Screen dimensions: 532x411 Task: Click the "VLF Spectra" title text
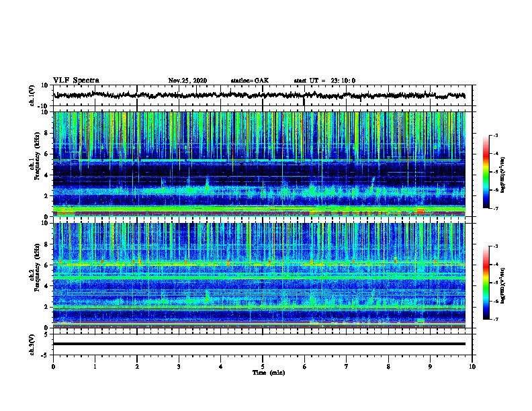pos(76,81)
